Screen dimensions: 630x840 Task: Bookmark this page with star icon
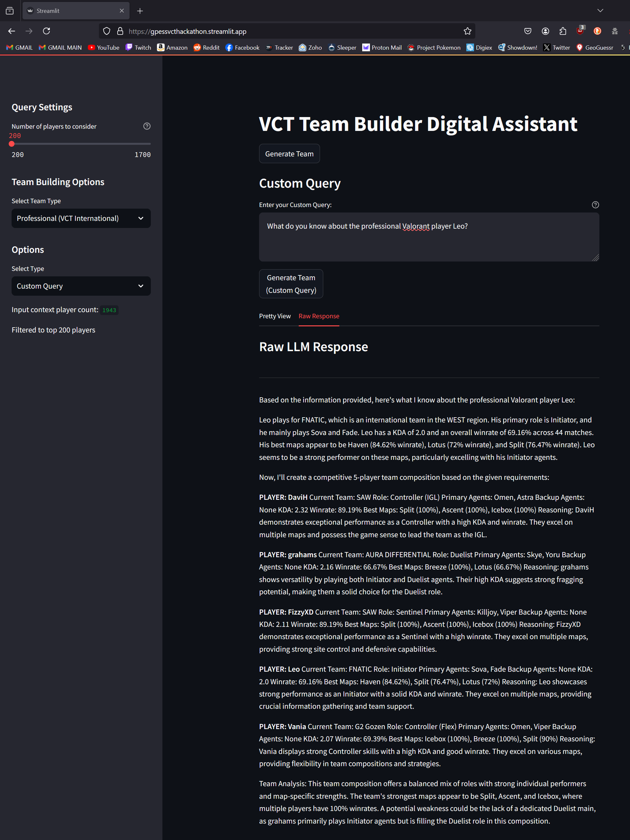467,31
